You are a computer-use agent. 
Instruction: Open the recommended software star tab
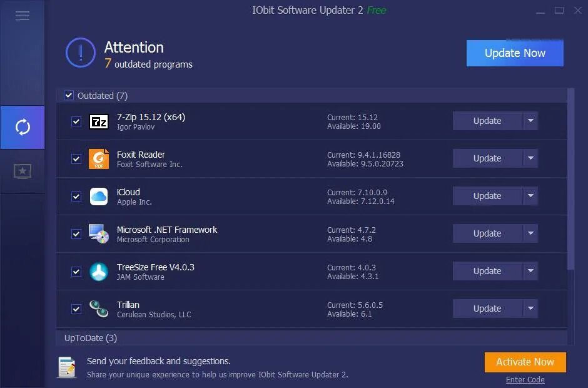(x=22, y=171)
